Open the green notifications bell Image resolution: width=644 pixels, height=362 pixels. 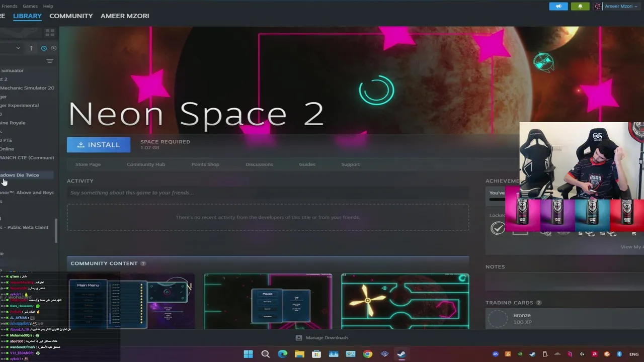click(580, 7)
